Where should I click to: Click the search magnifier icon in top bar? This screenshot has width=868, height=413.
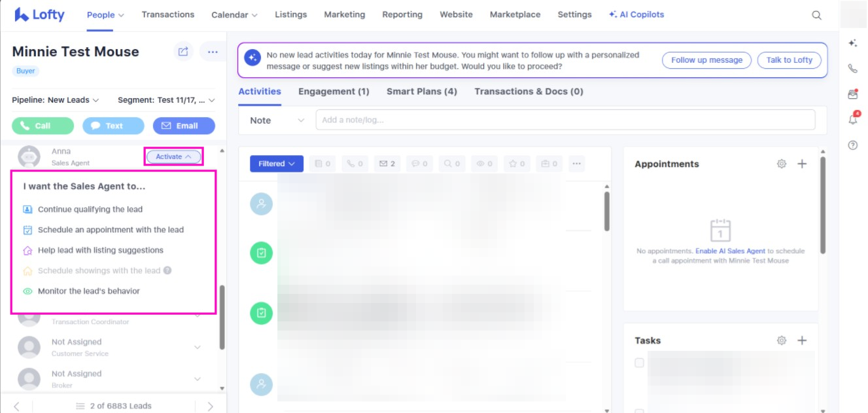pos(816,15)
